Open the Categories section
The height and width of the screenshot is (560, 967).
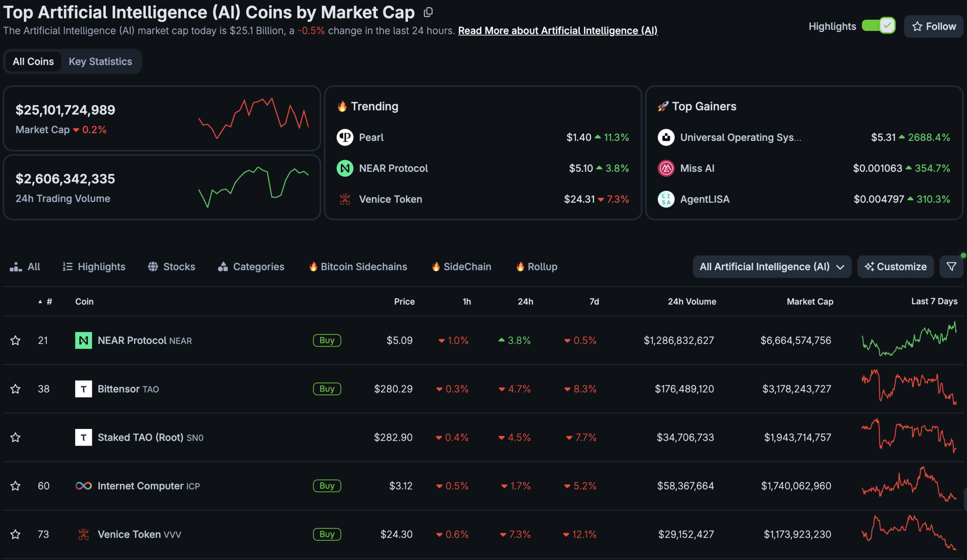tap(251, 267)
